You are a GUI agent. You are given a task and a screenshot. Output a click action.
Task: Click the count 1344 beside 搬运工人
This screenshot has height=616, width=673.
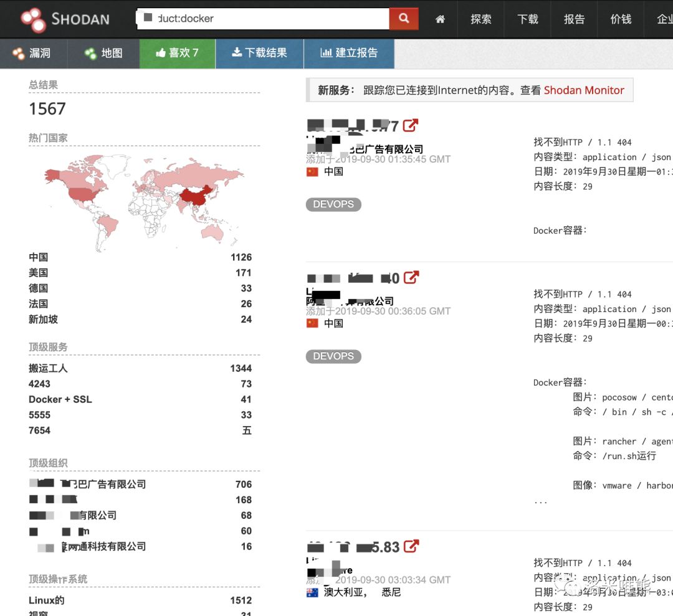[x=241, y=369]
